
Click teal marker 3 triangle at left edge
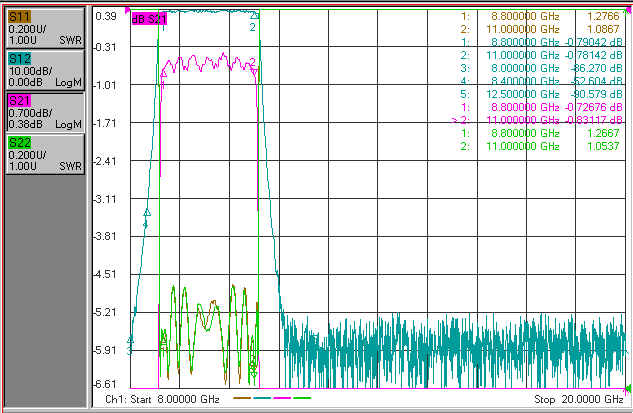pos(130,340)
